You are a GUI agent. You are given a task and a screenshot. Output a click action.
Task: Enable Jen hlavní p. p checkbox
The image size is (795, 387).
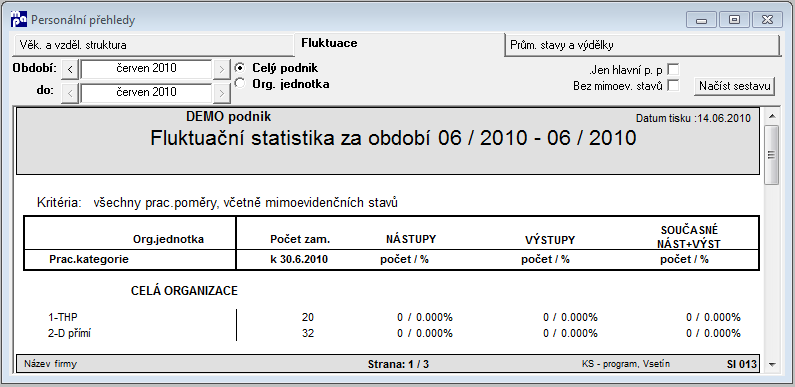coord(673,69)
